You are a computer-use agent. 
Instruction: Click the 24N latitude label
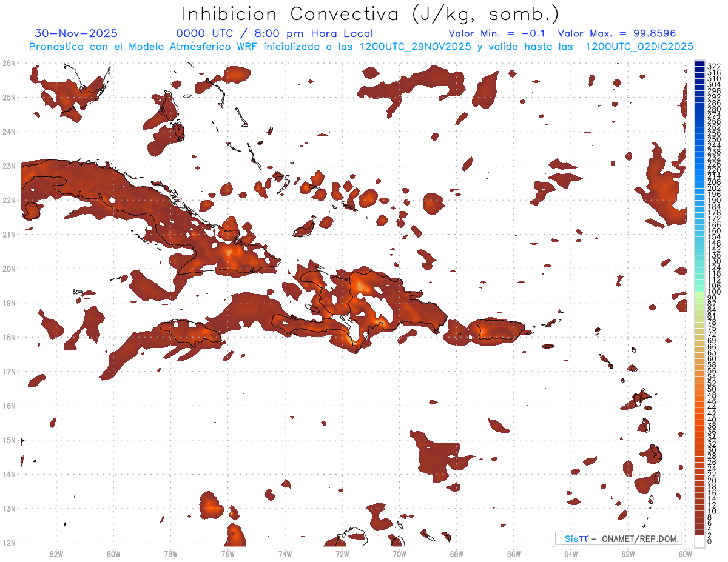pyautogui.click(x=9, y=132)
